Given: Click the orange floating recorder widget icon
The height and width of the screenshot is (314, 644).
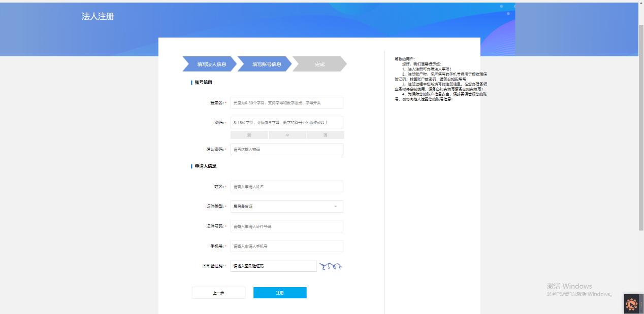Looking at the screenshot, I should coord(632,304).
